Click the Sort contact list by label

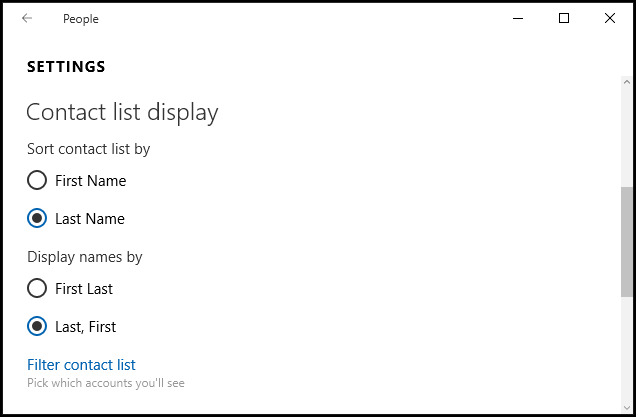point(88,149)
